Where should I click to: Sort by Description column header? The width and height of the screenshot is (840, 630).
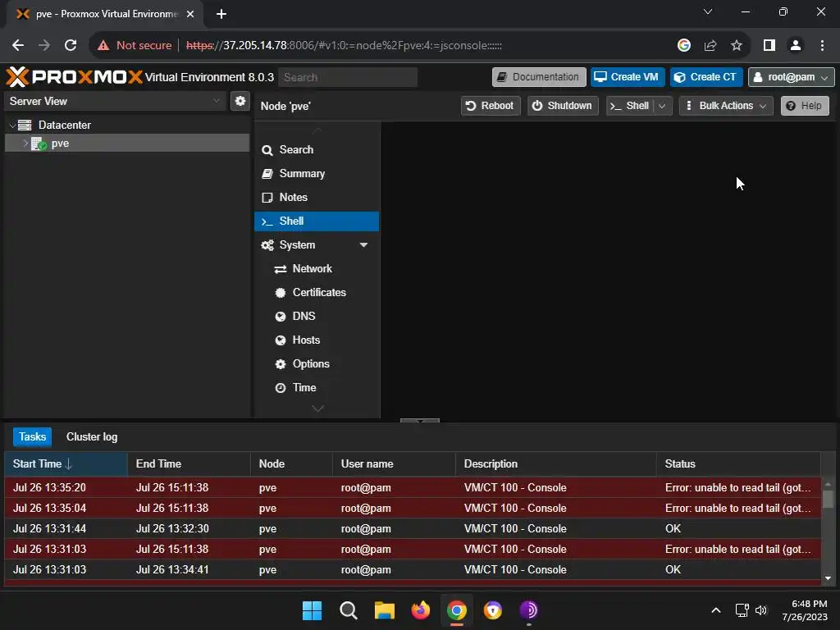[556, 464]
